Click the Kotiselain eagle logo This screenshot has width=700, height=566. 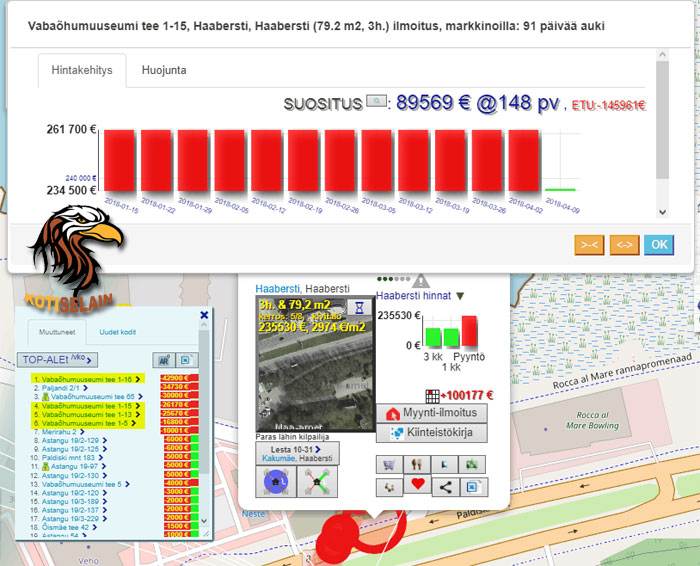[76, 258]
